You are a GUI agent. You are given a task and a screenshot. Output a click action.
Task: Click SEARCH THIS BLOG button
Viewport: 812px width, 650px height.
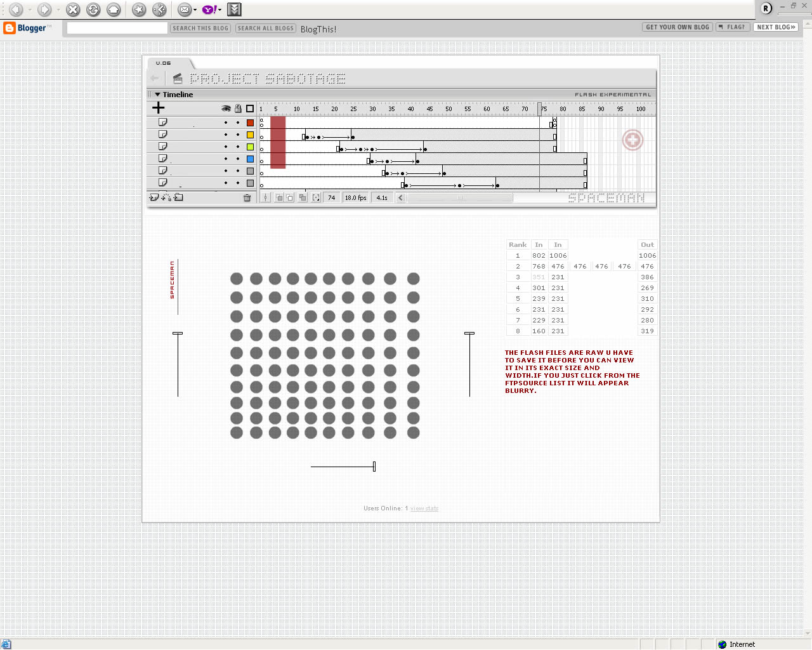(x=200, y=28)
